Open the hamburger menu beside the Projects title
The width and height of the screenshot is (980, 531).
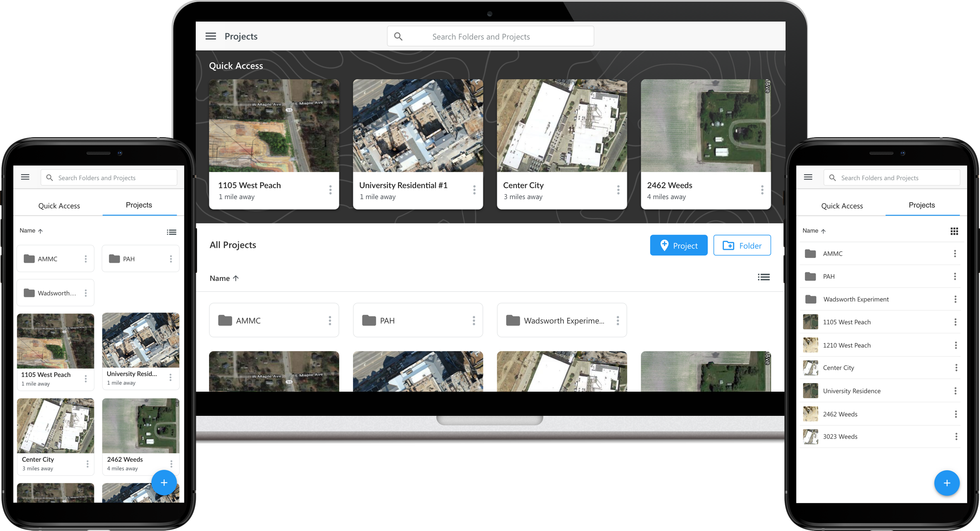[x=210, y=36]
